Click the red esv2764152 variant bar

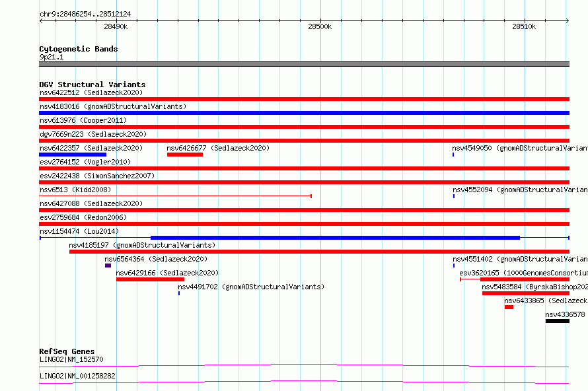[304, 168]
